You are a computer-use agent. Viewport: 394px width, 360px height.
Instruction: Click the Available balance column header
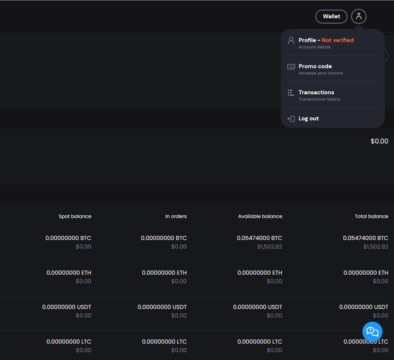tap(260, 216)
